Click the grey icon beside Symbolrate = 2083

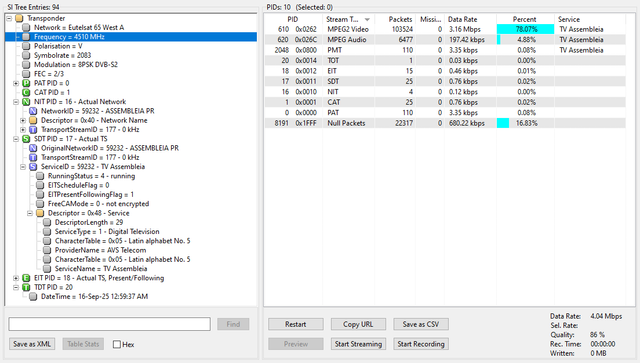(26, 55)
